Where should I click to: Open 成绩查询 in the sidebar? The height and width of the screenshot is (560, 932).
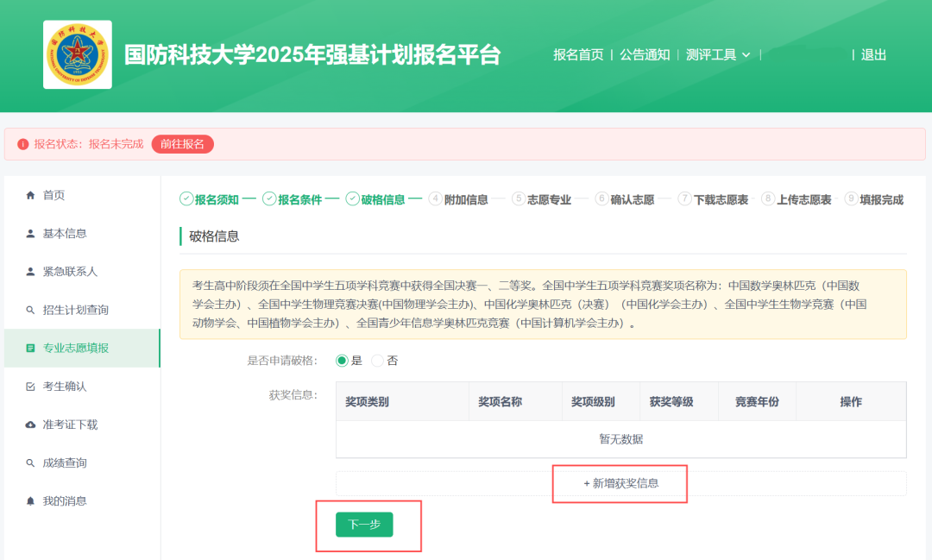82,463
